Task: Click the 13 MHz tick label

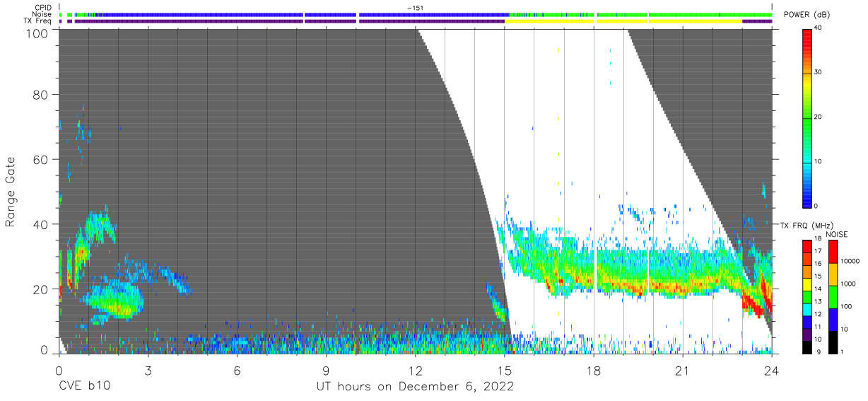Action: [819, 301]
